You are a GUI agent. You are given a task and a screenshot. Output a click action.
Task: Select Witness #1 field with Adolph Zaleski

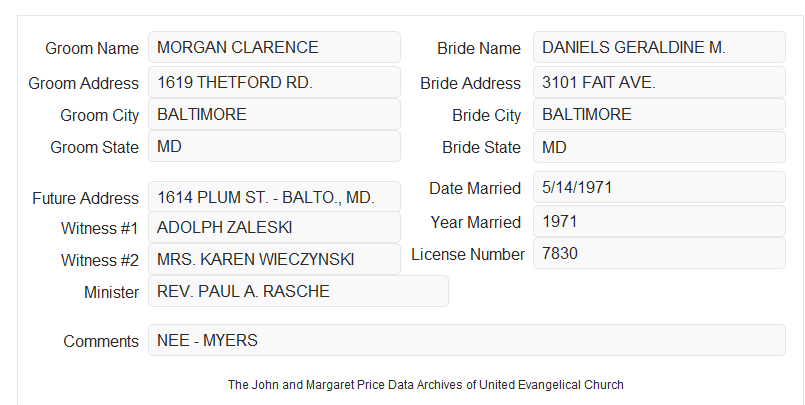click(274, 227)
